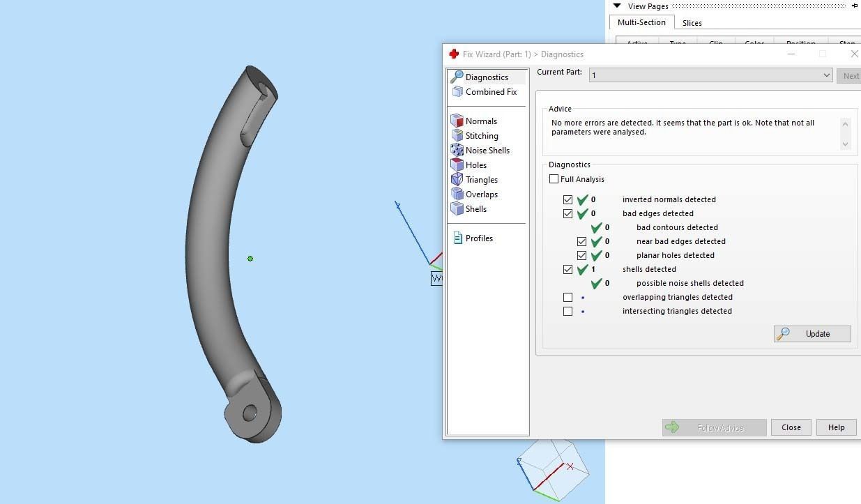The width and height of the screenshot is (861, 504).
Task: Close the Fix Wizard window with X
Action: coord(854,54)
